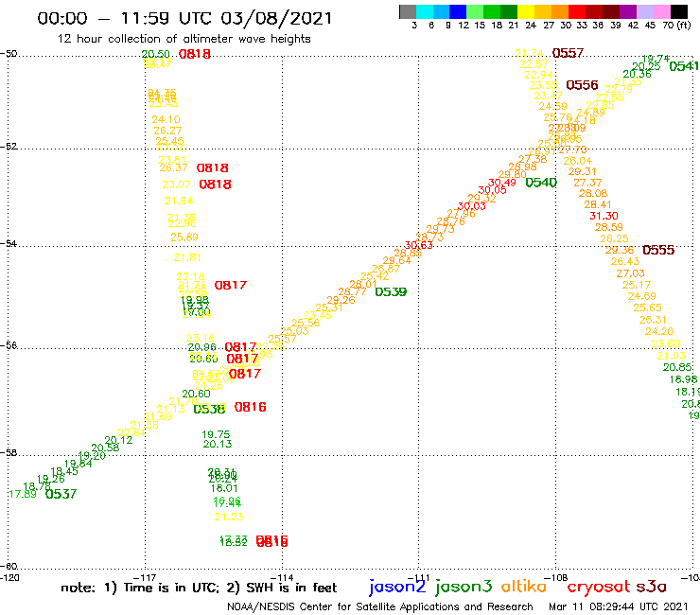The image size is (700, 615).
Task: Click the wave height '27.03'
Action: 630,273
